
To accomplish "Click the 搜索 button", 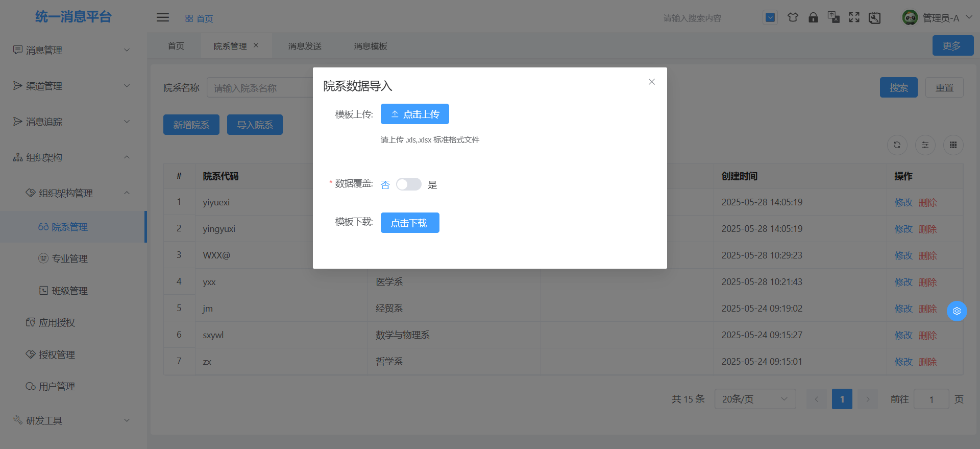I will tap(898, 87).
